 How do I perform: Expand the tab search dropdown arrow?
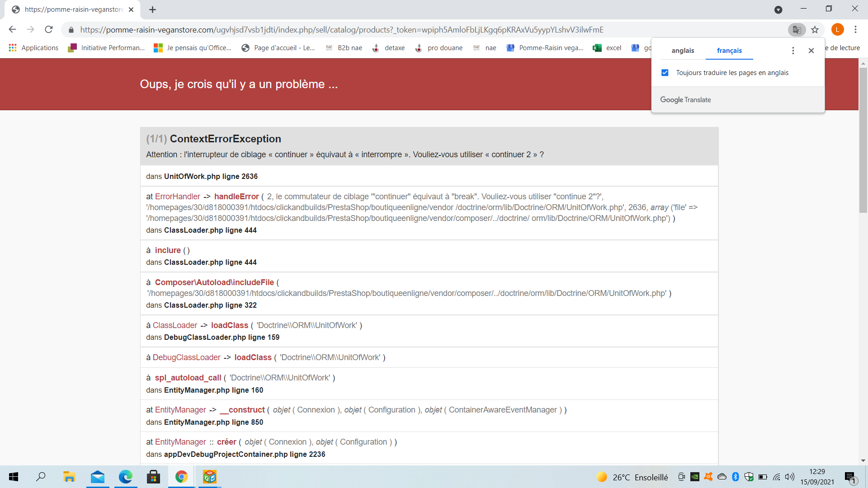click(778, 9)
